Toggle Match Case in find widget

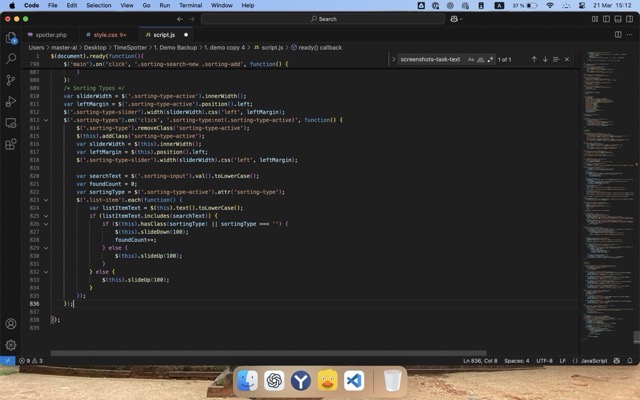[471, 59]
